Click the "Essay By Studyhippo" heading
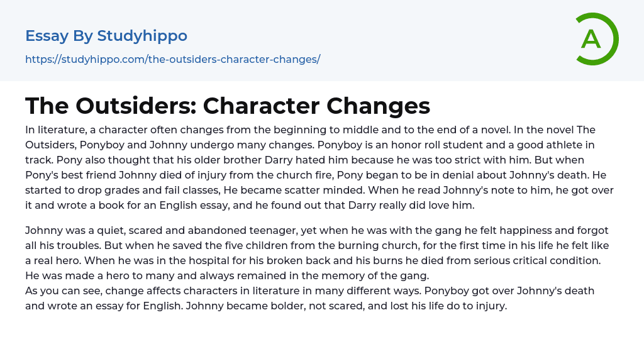644x349 pixels. click(x=106, y=36)
